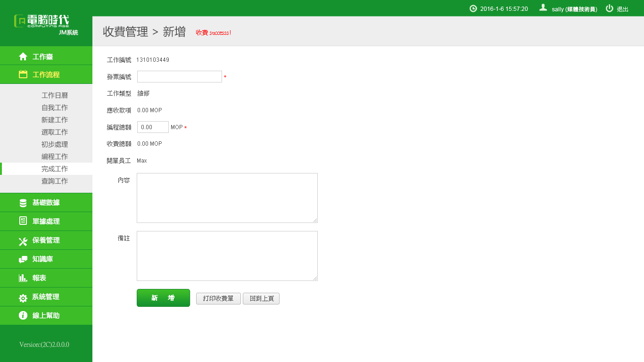
Task: Click the home icon beside 工作臺
Action: [x=23, y=57]
